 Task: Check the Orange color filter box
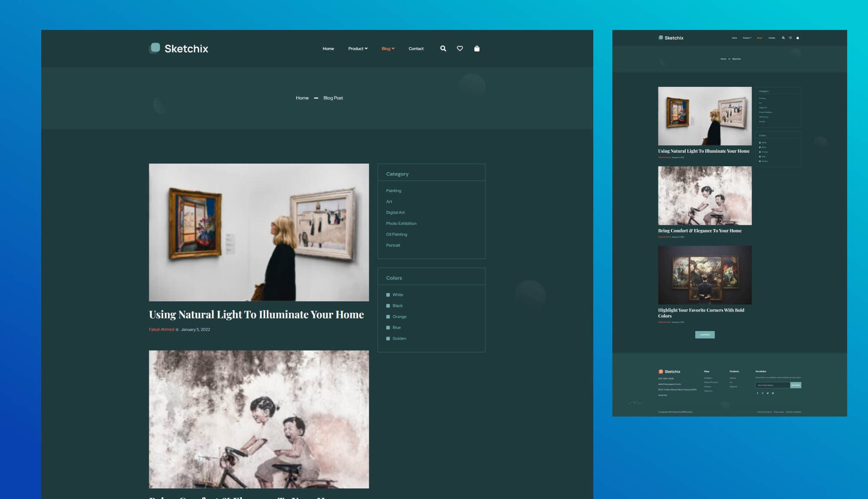pos(388,317)
